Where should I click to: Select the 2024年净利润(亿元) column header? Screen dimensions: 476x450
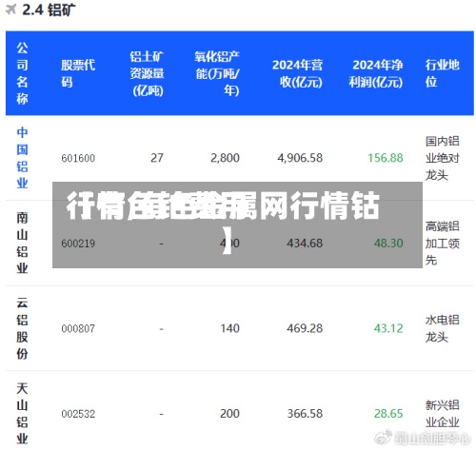coord(376,73)
